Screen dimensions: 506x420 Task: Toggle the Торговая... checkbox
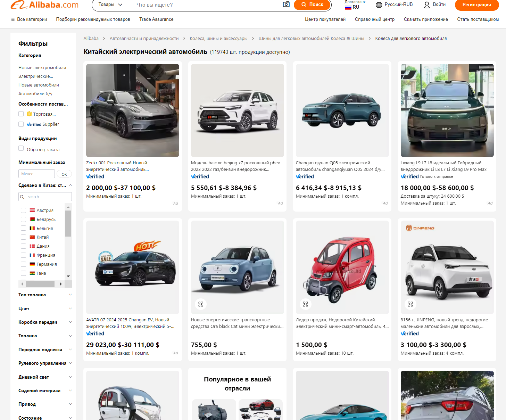pos(21,114)
